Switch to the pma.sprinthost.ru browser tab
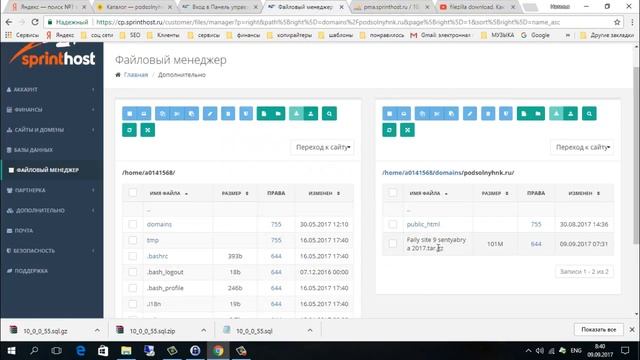This screenshot has height=360, width=640. coord(391,7)
